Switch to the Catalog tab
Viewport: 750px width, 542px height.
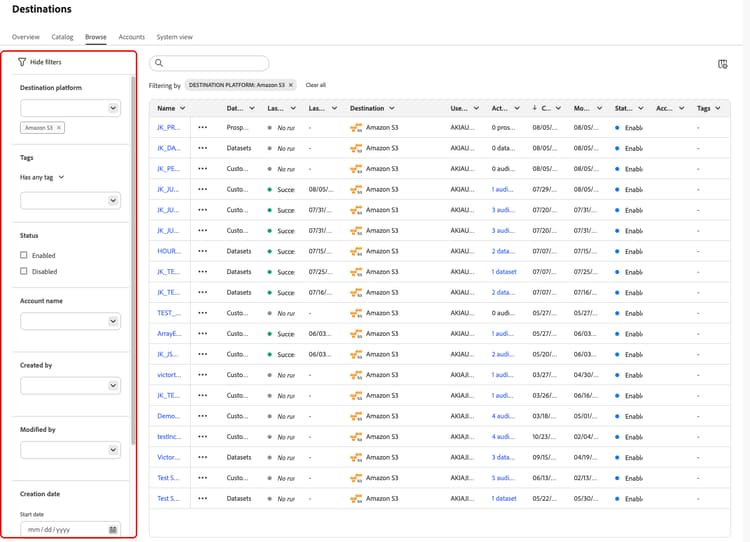[x=62, y=37]
